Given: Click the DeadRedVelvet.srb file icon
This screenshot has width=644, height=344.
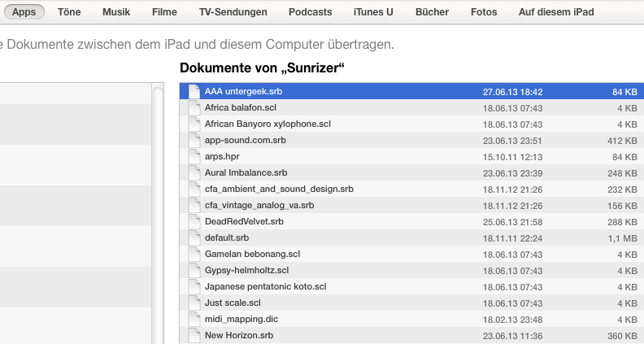Looking at the screenshot, I should pyautogui.click(x=194, y=221).
